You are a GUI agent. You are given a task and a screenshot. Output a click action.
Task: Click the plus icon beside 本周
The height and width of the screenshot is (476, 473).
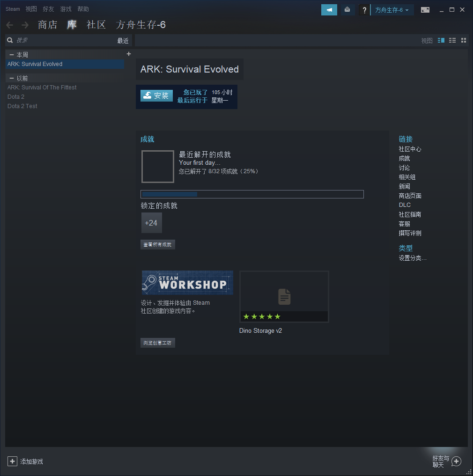(129, 54)
